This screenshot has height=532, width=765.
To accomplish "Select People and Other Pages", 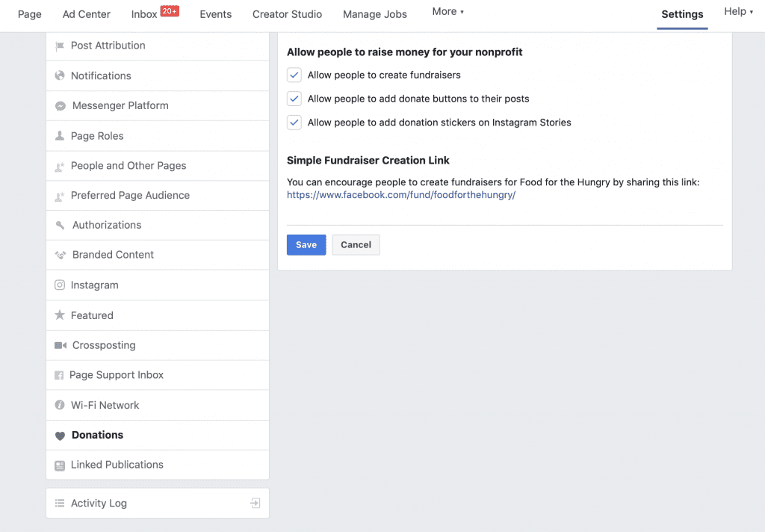I will (x=158, y=166).
